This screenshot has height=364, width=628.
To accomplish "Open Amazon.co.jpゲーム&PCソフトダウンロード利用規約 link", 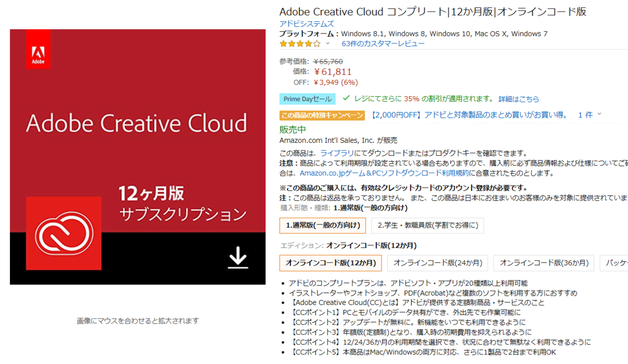I will [385, 173].
